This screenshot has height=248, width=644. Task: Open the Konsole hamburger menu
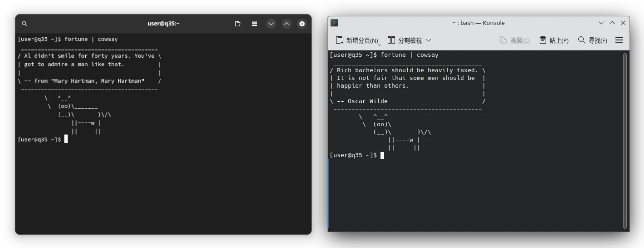(x=619, y=40)
